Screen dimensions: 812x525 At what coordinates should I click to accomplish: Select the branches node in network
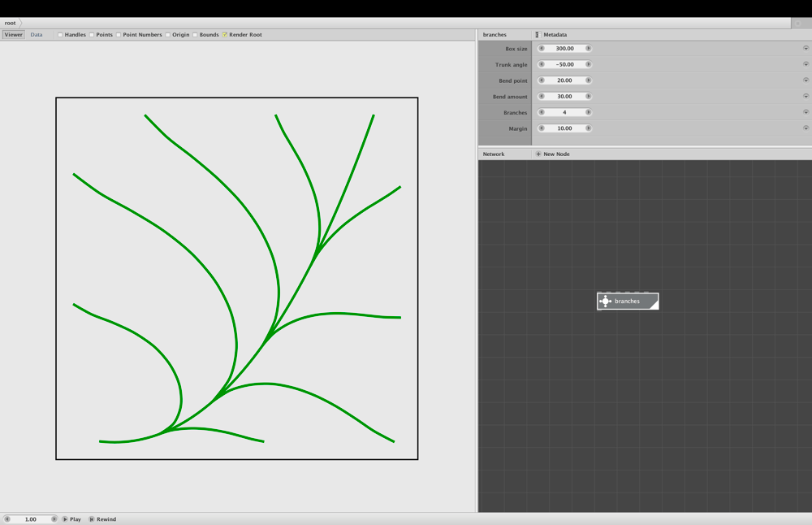[x=628, y=302]
